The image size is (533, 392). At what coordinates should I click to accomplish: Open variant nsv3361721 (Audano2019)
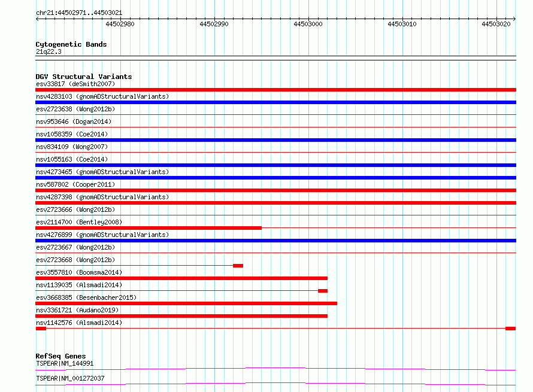point(77,310)
